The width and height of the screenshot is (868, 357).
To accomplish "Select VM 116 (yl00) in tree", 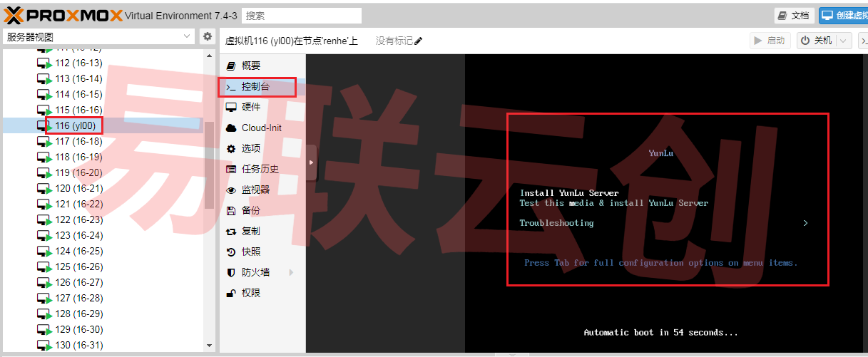I will coord(75,125).
